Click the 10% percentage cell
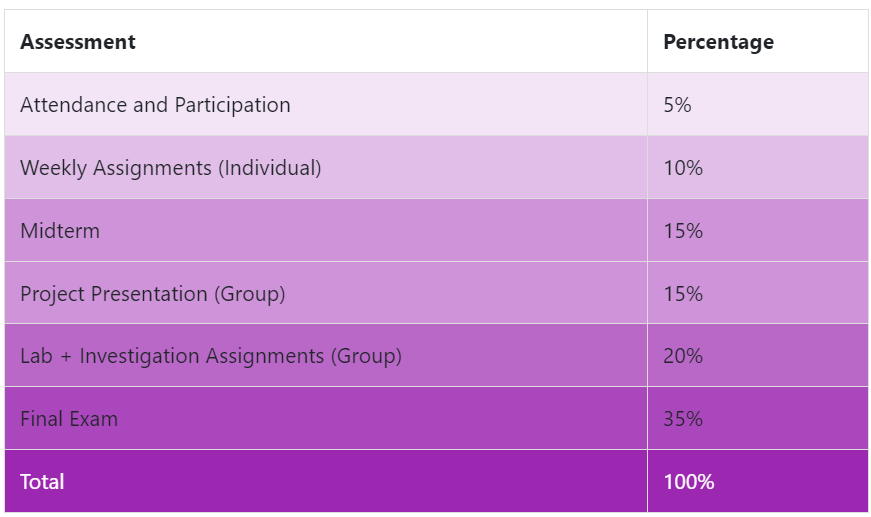 683,168
